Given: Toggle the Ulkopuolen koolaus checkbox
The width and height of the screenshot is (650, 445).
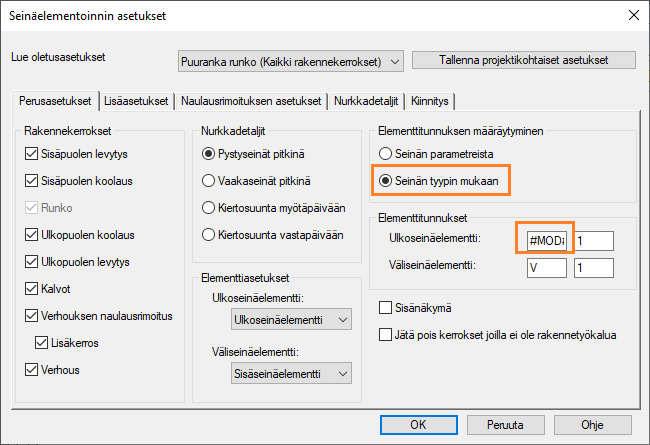Looking at the screenshot, I should pyautogui.click(x=33, y=235).
